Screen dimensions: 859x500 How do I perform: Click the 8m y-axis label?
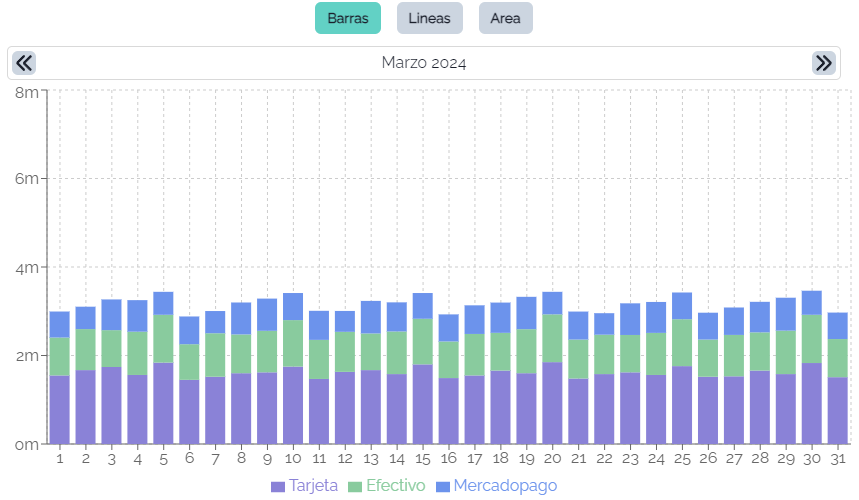point(27,93)
